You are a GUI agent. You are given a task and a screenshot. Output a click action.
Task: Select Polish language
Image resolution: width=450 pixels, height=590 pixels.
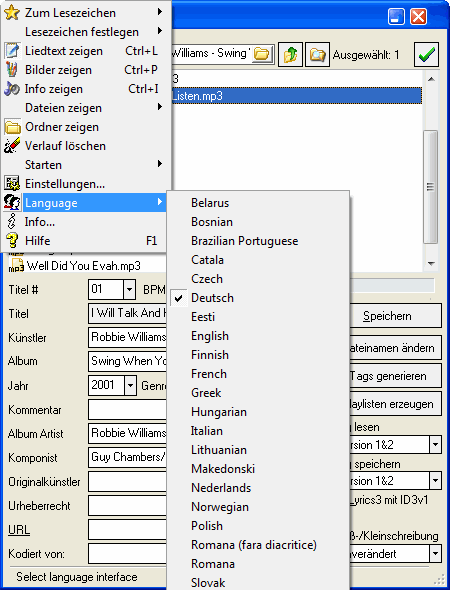point(258,526)
